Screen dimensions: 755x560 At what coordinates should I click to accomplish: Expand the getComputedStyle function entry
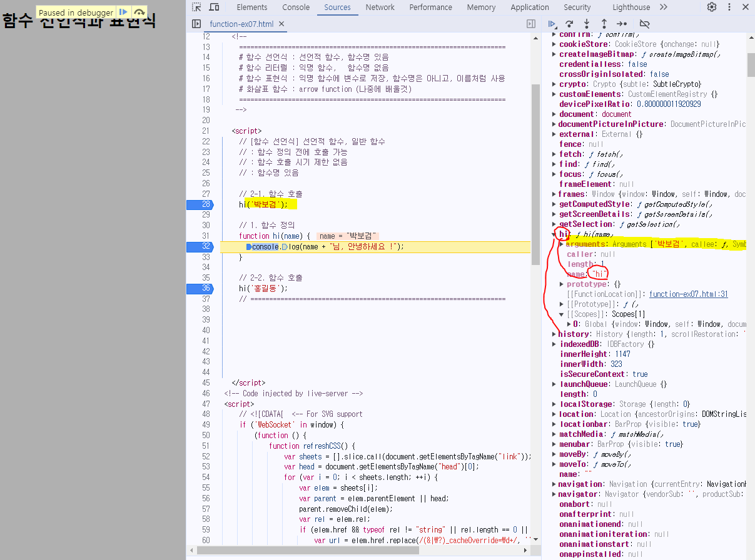pos(554,204)
